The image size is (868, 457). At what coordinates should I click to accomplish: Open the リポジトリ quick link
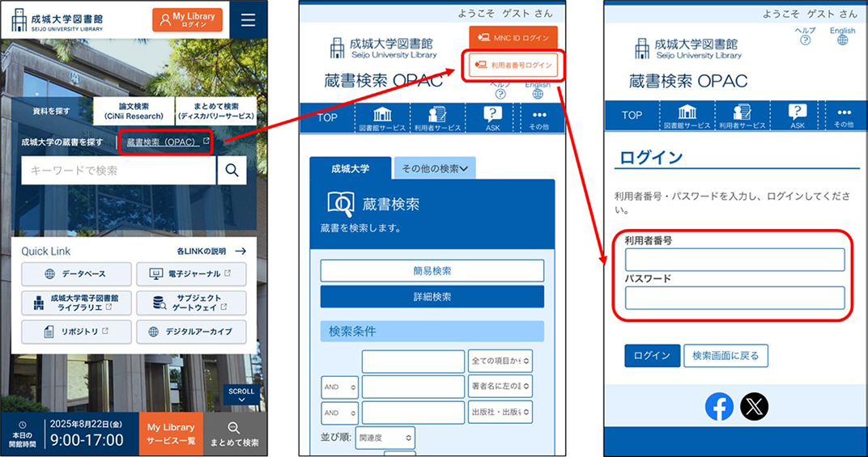point(75,332)
